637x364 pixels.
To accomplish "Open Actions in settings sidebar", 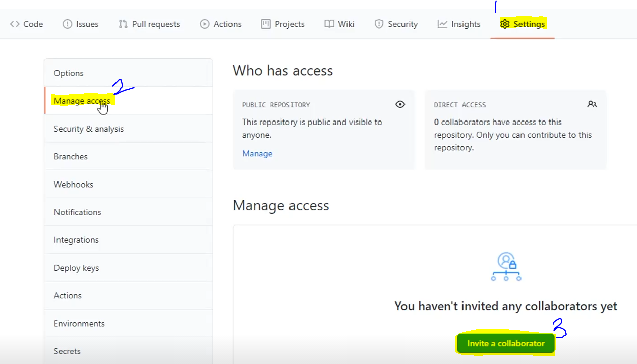I will click(129, 295).
